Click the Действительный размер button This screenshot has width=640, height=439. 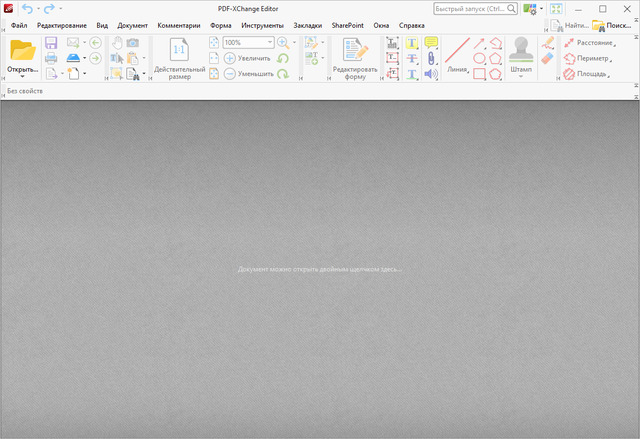(x=180, y=58)
